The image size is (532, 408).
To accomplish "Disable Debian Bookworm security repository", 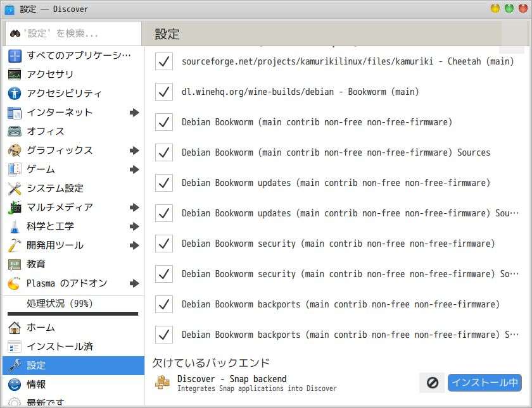I will 164,244.
